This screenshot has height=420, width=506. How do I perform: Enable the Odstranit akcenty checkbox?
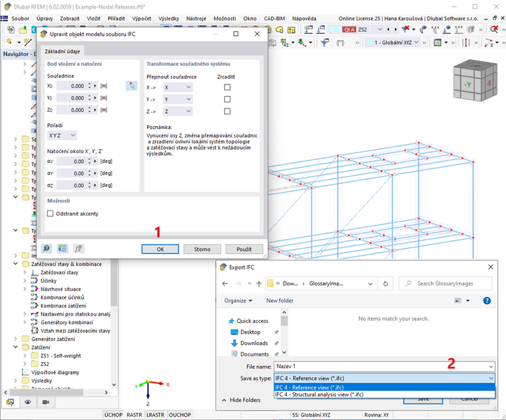[50, 214]
